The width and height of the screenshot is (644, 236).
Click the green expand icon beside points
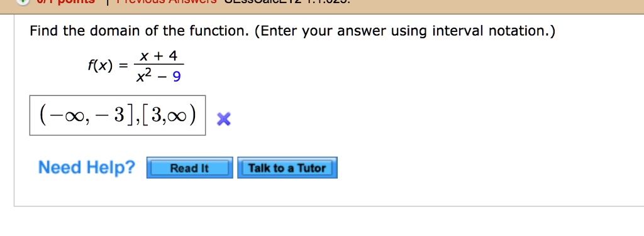pos(24,1)
